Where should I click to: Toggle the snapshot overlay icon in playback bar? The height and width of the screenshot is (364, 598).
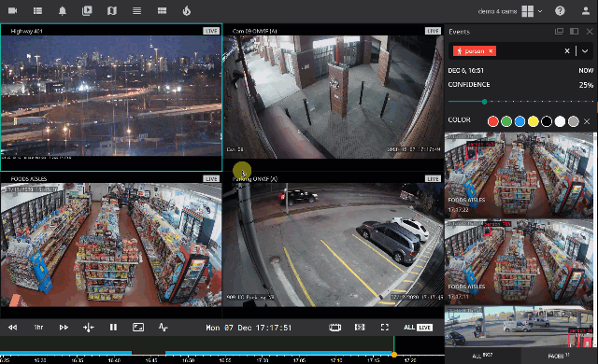[138, 327]
